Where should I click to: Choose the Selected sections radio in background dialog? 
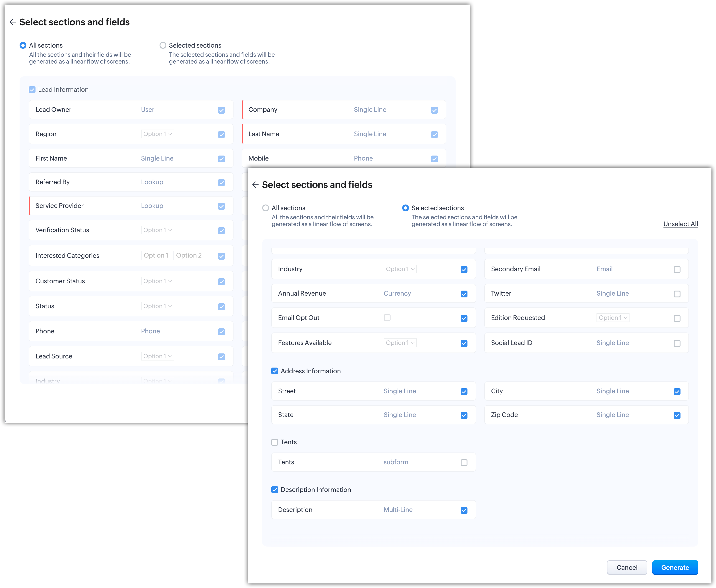[163, 45]
